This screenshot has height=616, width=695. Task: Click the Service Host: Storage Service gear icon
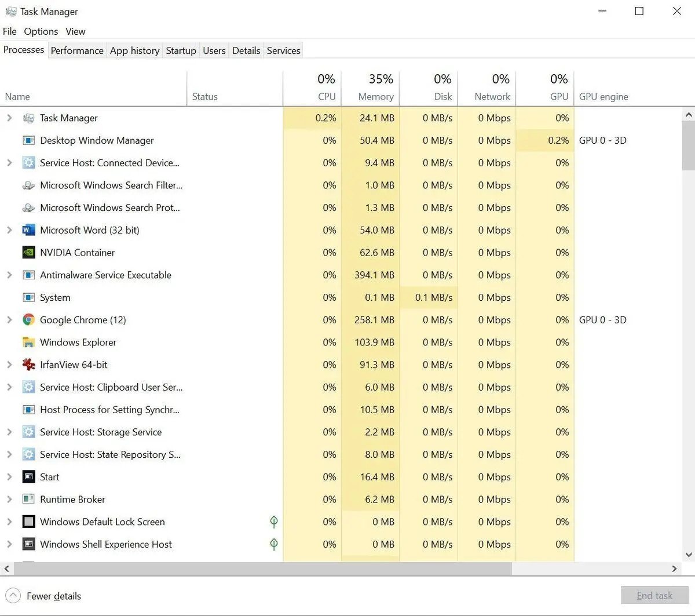[28, 432]
